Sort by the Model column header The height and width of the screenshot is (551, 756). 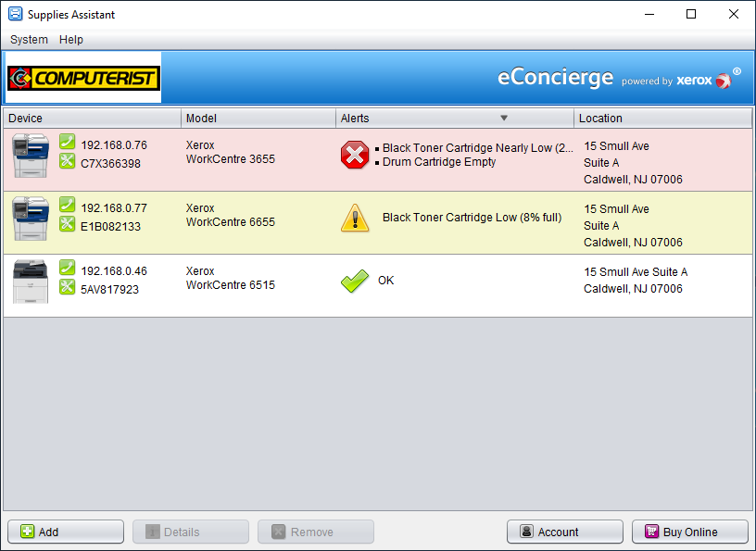click(x=258, y=119)
